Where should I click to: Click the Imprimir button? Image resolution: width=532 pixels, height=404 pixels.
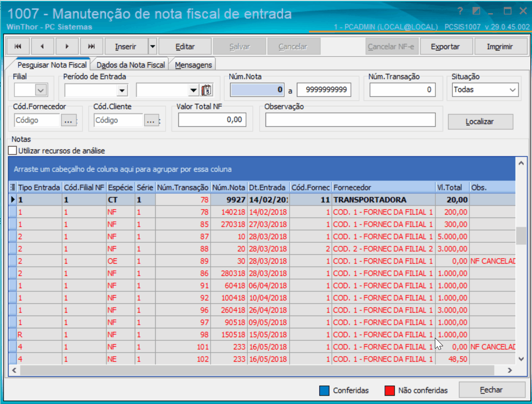500,46
